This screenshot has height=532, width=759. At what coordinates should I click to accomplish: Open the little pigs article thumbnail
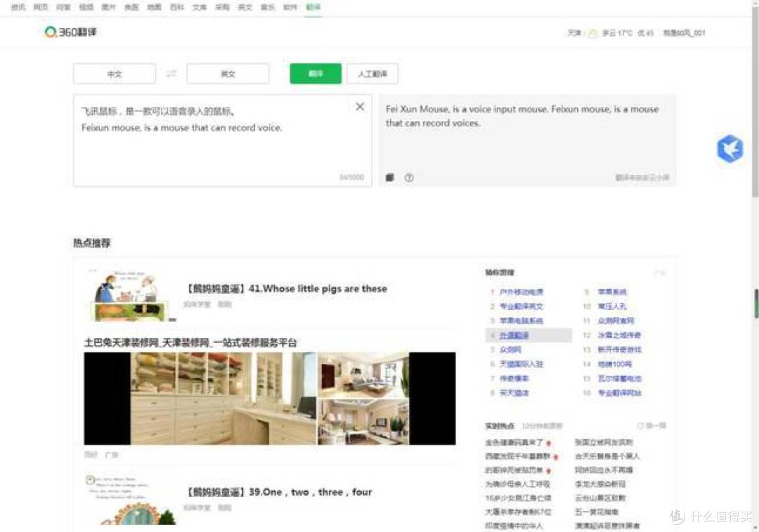131,296
